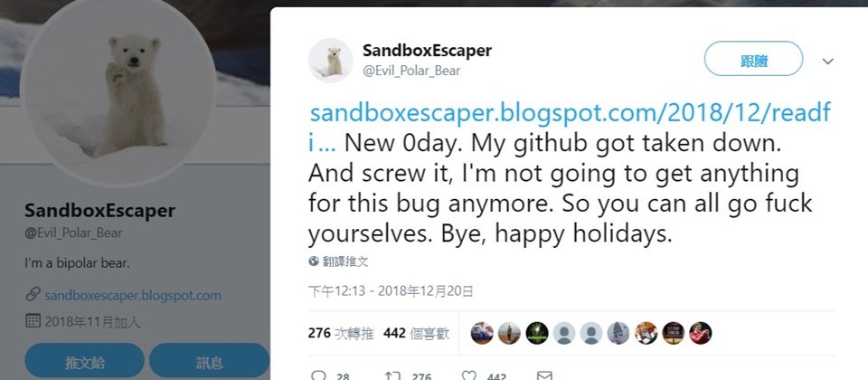The width and height of the screenshot is (868, 380).
Task: Click the 訊息 message button
Action: click(209, 361)
